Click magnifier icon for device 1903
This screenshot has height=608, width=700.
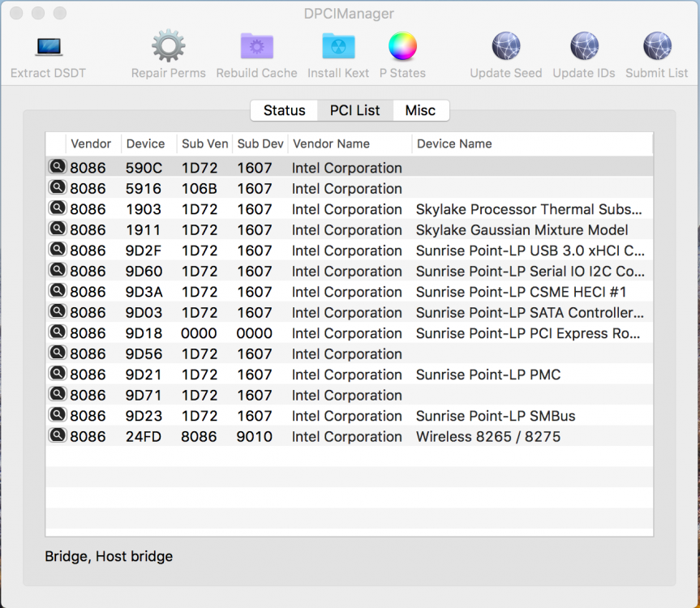click(58, 208)
